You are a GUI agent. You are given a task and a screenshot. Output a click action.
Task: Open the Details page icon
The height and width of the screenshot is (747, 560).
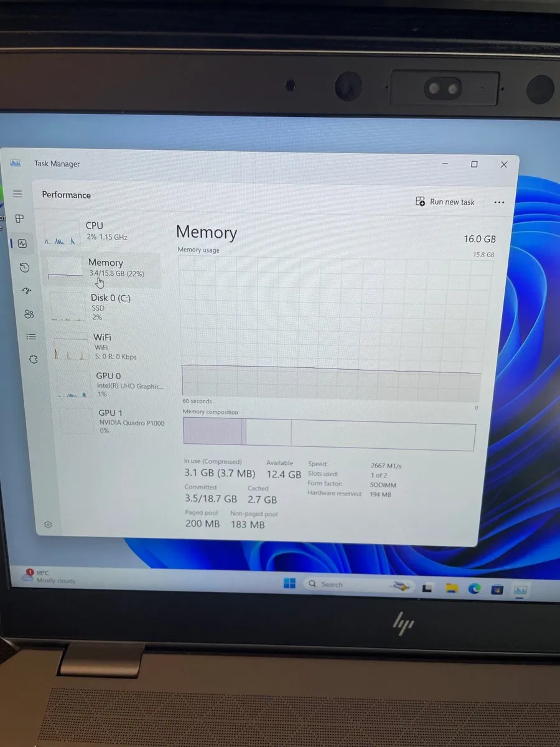coord(31,336)
